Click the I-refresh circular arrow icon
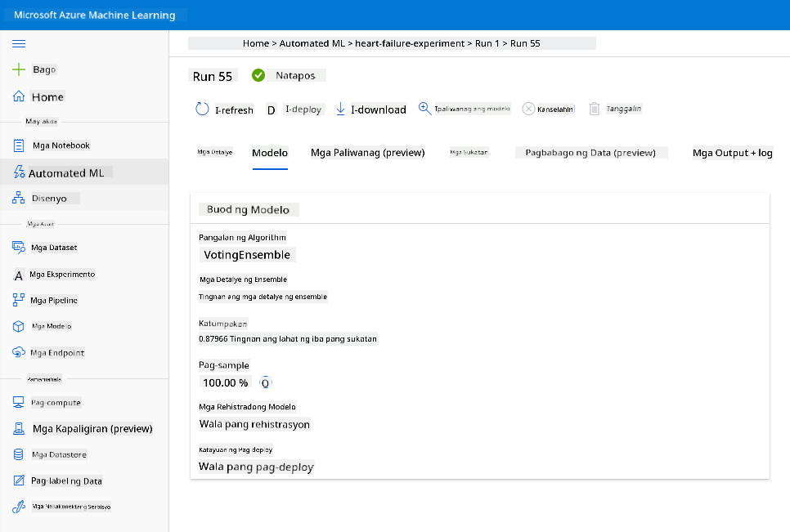 202,109
